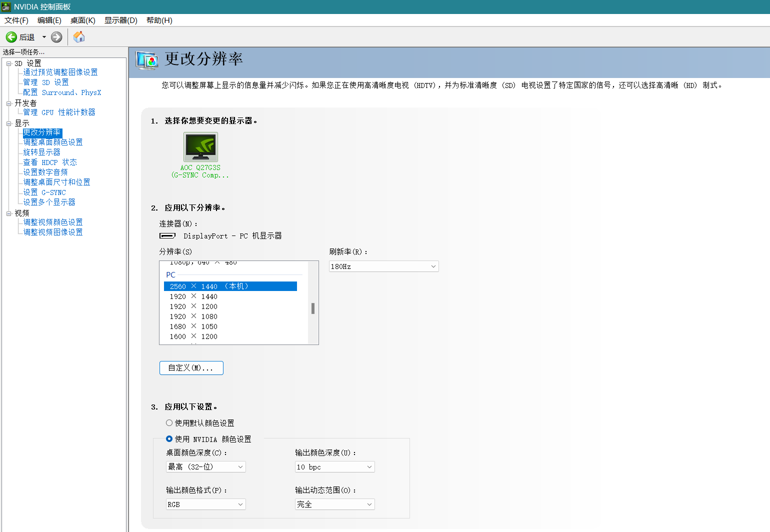This screenshot has height=532, width=770.
Task: Select 使用 NVIDIA 颜色设置 radio button
Action: click(169, 439)
